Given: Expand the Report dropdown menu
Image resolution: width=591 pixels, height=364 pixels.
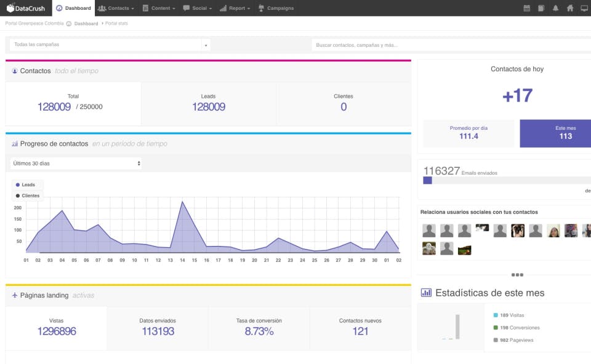Looking at the screenshot, I should [235, 8].
